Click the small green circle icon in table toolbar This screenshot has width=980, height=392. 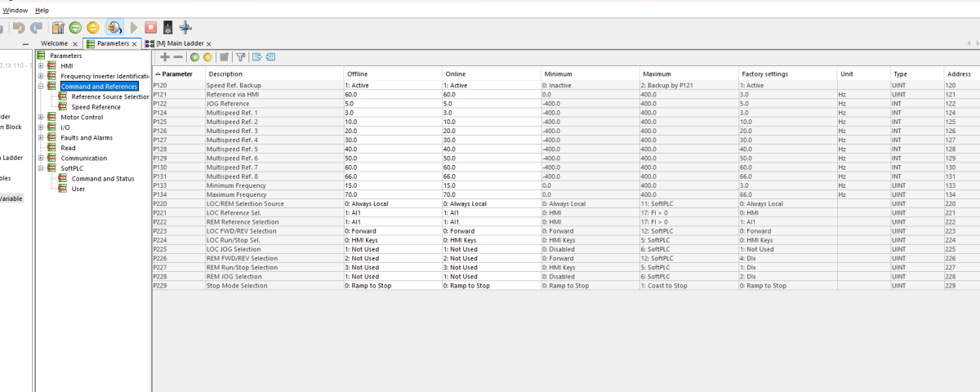click(x=194, y=57)
